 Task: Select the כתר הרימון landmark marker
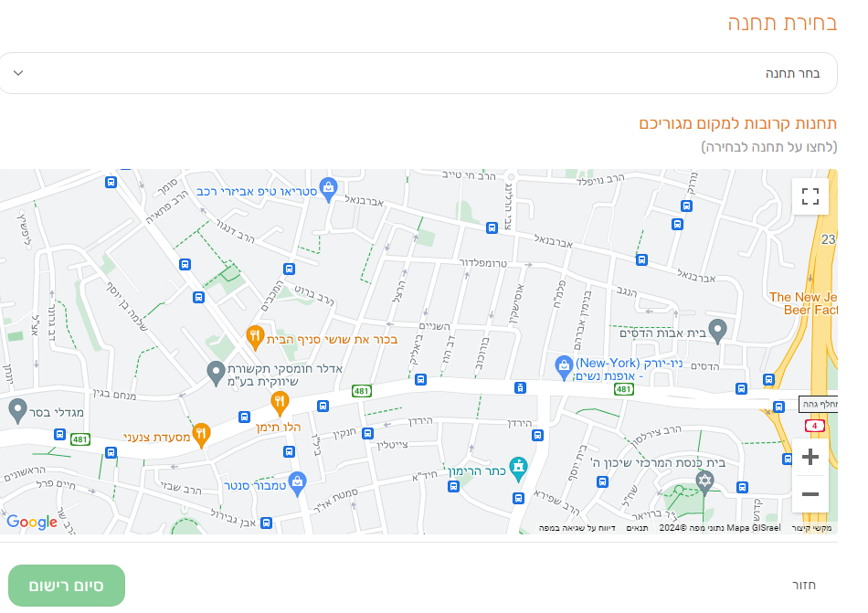518,470
